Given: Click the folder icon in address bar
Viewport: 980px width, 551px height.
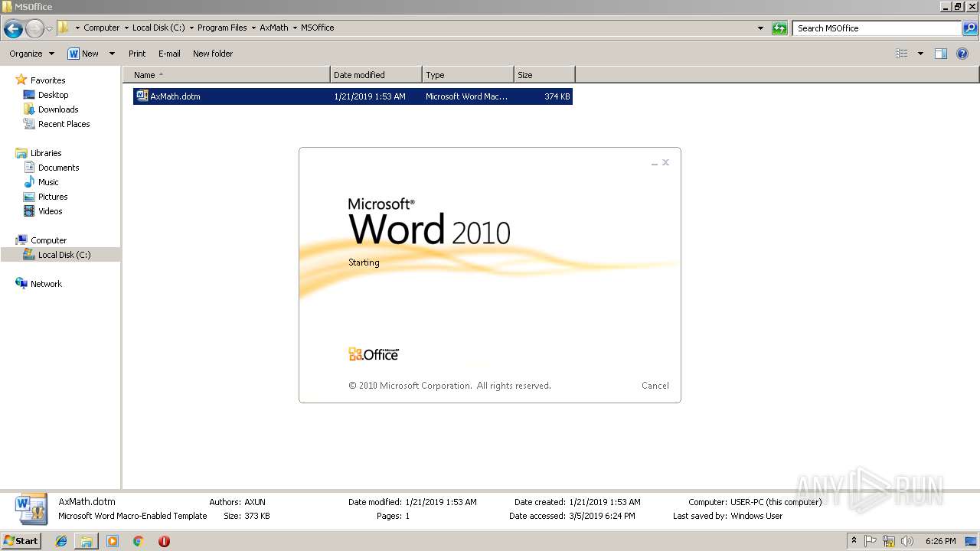Looking at the screenshot, I should (x=64, y=28).
